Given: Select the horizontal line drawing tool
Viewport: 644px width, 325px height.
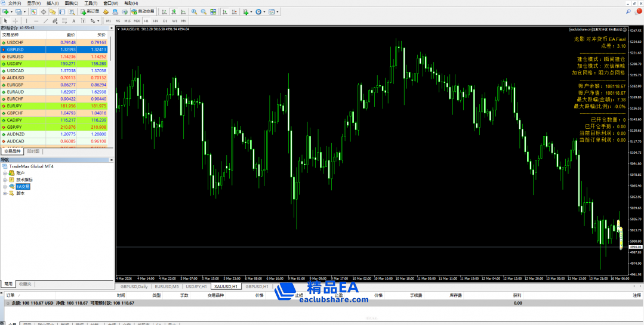Looking at the screenshot, I should pos(36,21).
